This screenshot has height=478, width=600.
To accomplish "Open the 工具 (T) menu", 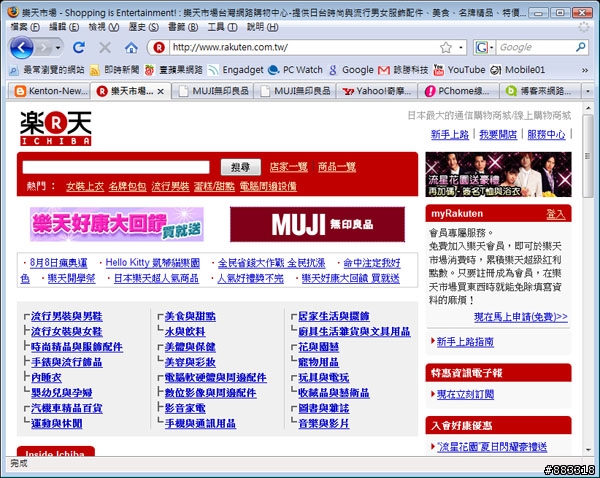I will coord(222,27).
